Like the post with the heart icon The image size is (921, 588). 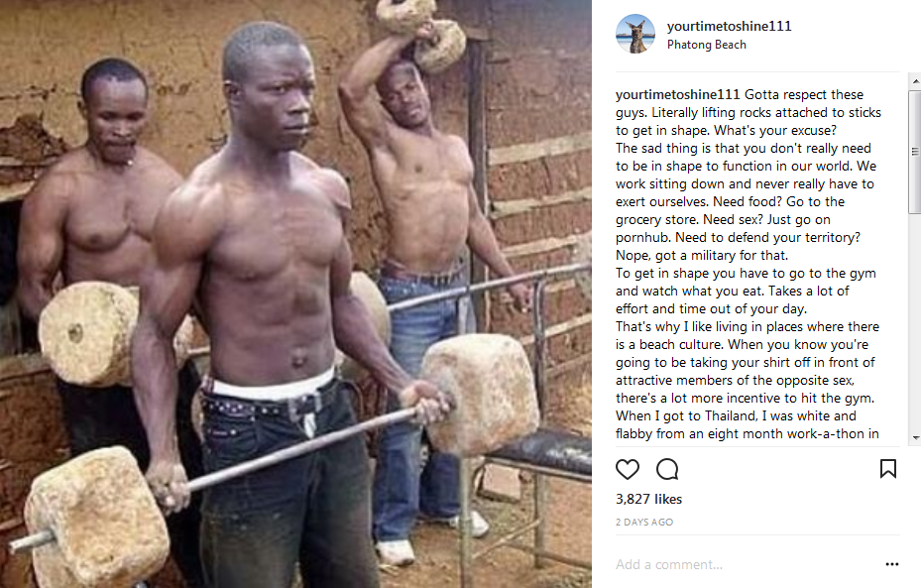point(627,469)
